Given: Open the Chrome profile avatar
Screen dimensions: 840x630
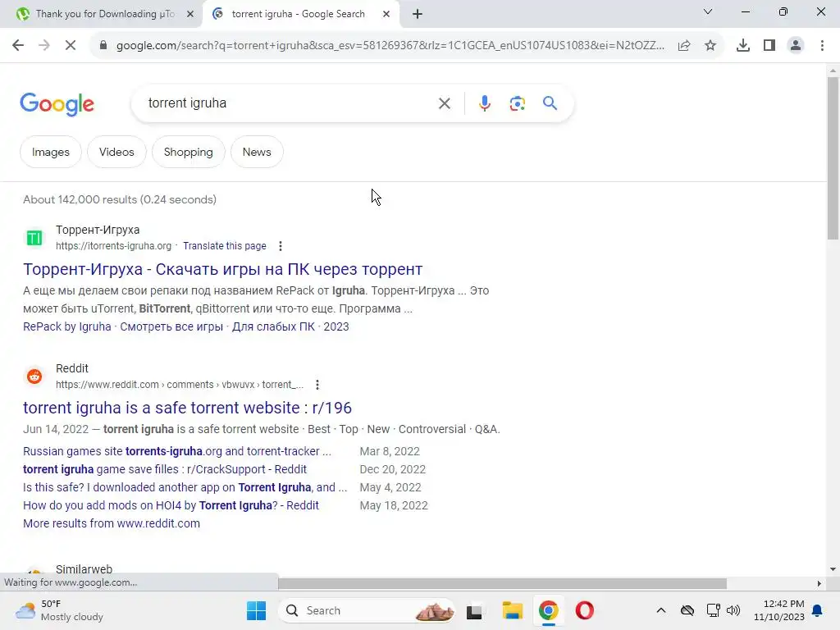Looking at the screenshot, I should coord(796,46).
